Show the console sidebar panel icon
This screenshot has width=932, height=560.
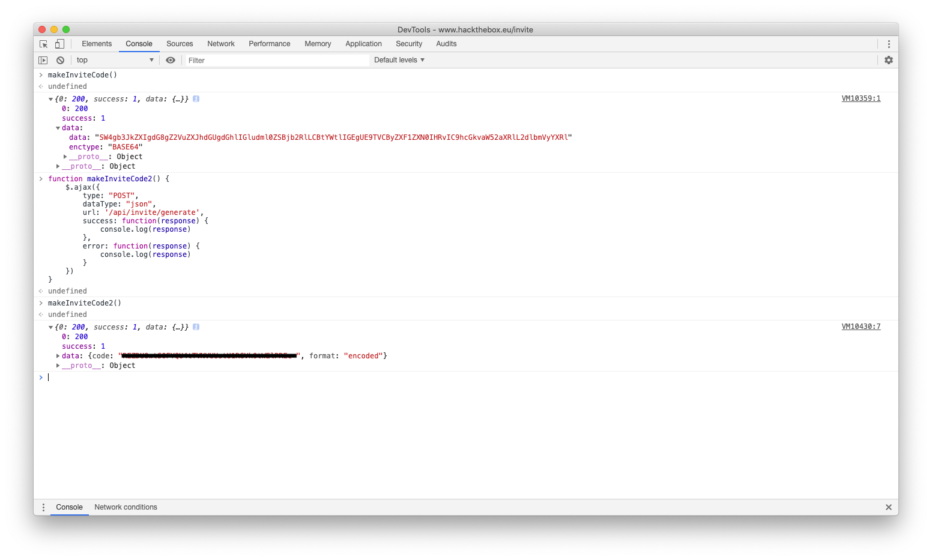pyautogui.click(x=43, y=60)
